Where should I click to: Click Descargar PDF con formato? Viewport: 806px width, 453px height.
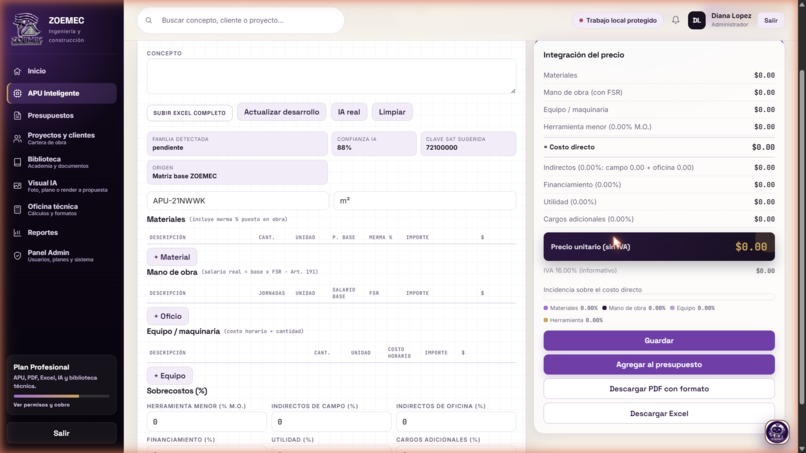tap(658, 389)
